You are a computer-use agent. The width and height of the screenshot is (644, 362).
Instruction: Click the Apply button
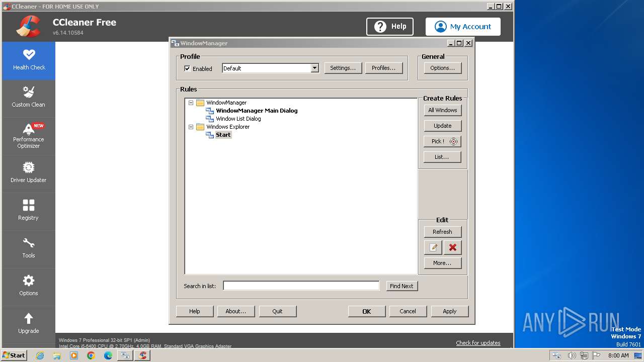[x=450, y=311]
